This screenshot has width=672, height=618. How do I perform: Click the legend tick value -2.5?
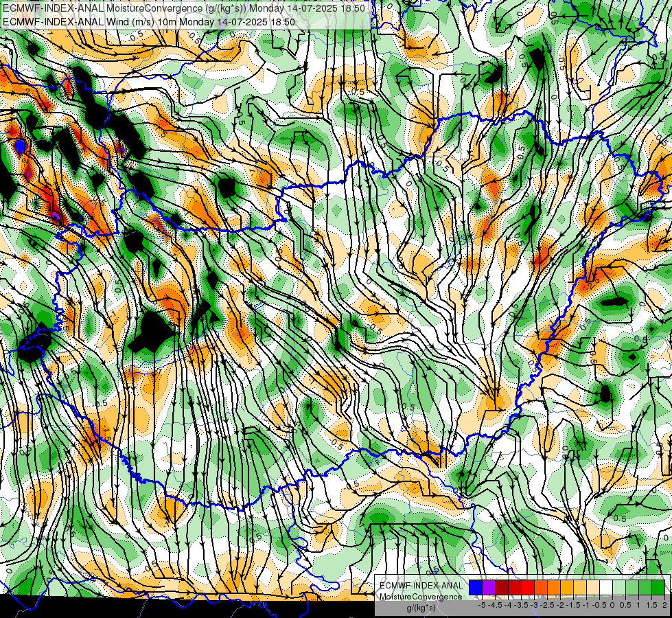pyautogui.click(x=547, y=605)
